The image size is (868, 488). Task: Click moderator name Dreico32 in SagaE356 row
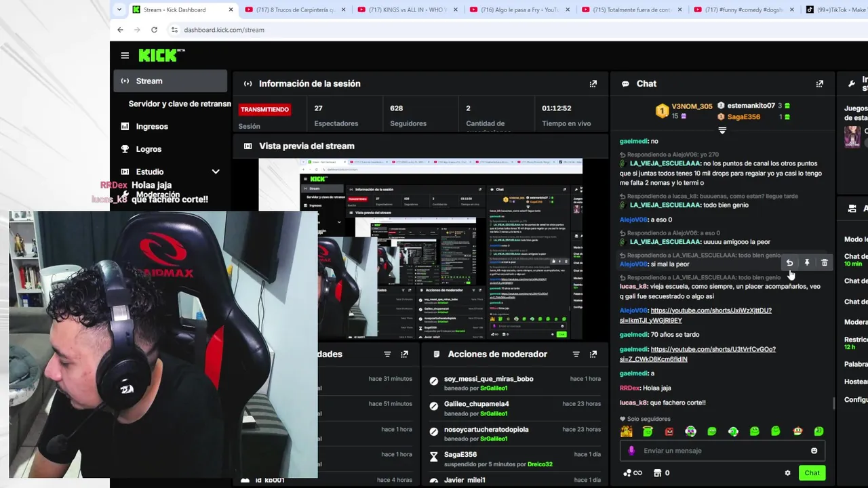point(539,464)
